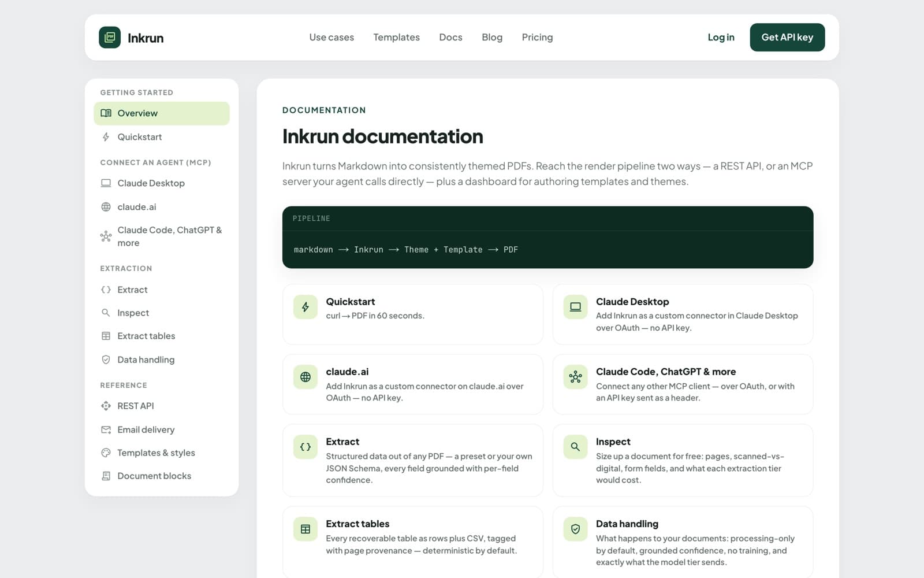Open Email delivery reference in sidebar
Screen dimensions: 924x578
(162, 429)
